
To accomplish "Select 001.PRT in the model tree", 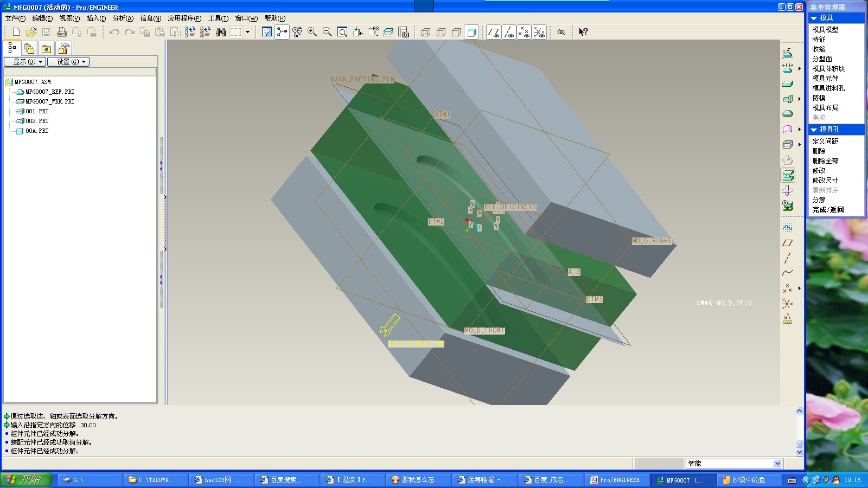I will pos(37,111).
